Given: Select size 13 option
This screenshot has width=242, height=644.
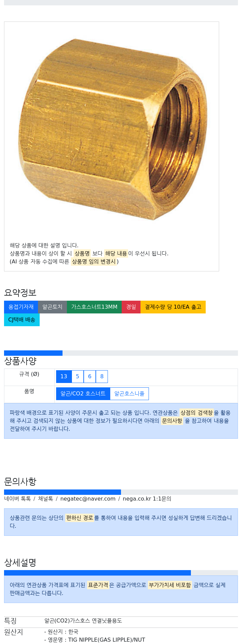Looking at the screenshot, I should click(64, 376).
